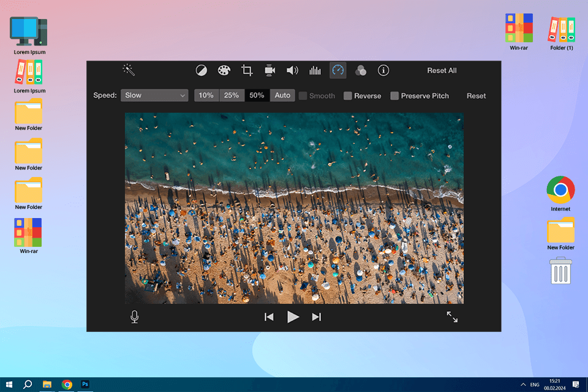Play the video
Screen dimensions: 588x392
pos(293,317)
